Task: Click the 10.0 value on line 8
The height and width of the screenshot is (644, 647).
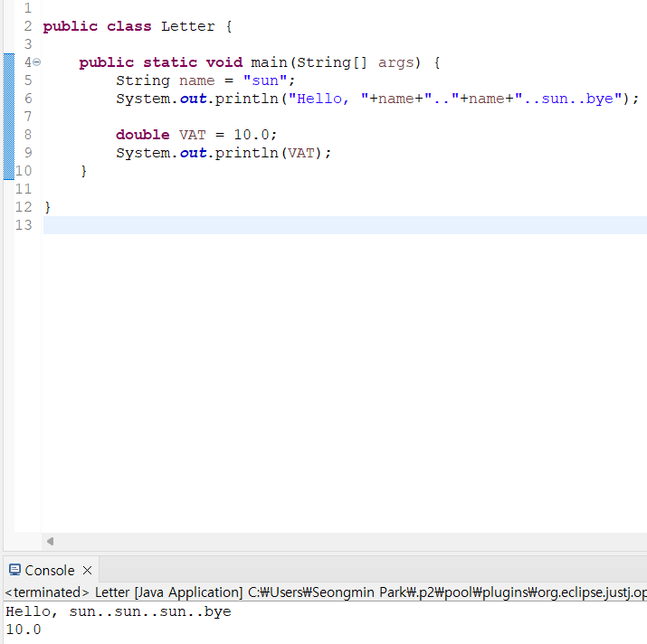Action: pyautogui.click(x=252, y=135)
